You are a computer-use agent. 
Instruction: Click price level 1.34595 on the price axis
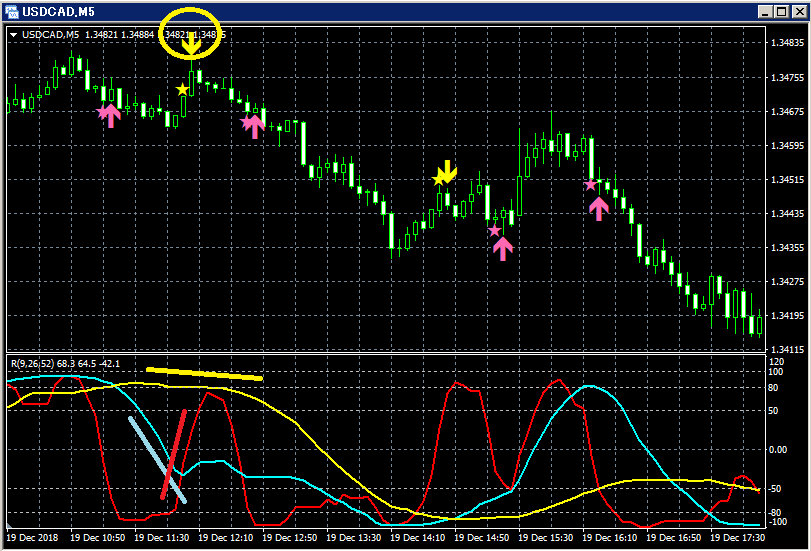tap(787, 145)
